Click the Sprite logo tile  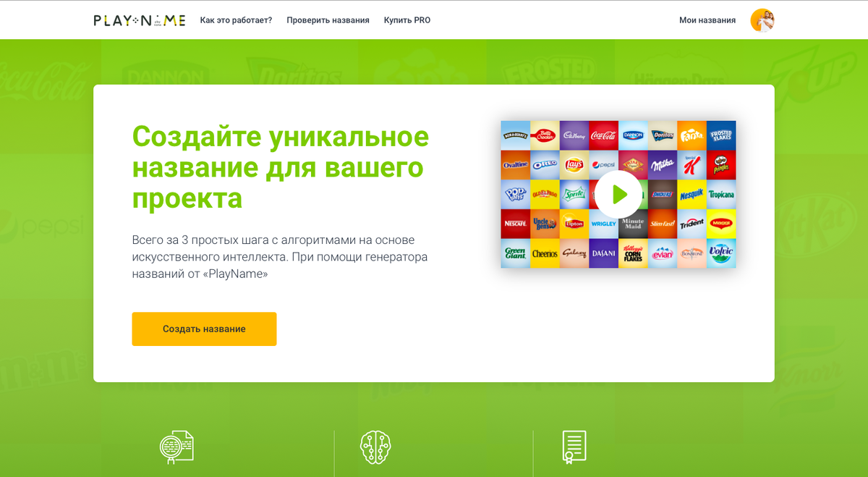pyautogui.click(x=574, y=195)
